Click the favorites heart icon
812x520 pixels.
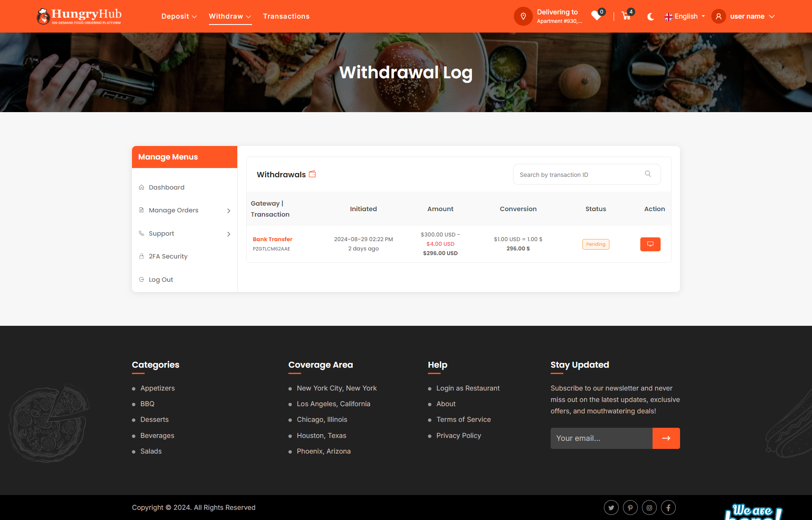[596, 17]
